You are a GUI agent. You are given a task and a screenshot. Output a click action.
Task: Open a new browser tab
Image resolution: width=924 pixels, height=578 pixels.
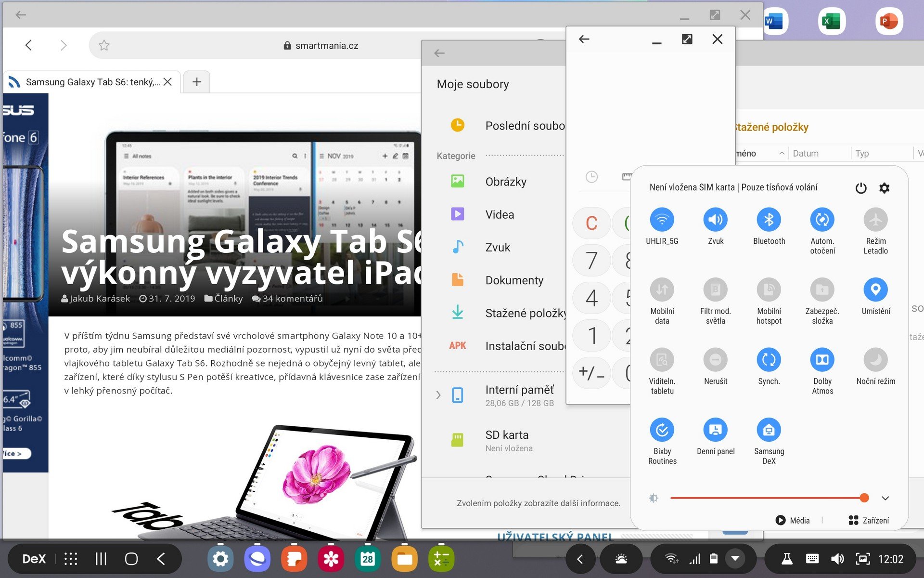(196, 82)
